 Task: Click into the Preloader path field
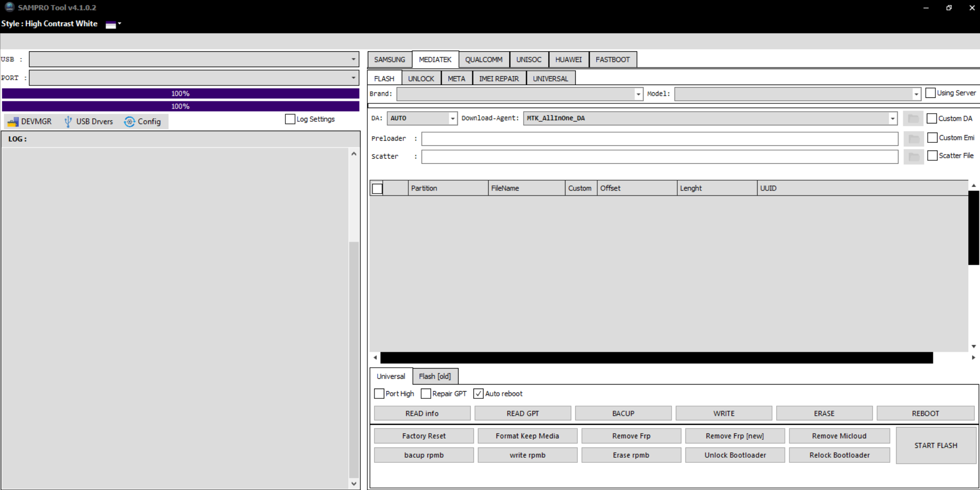[660, 139]
